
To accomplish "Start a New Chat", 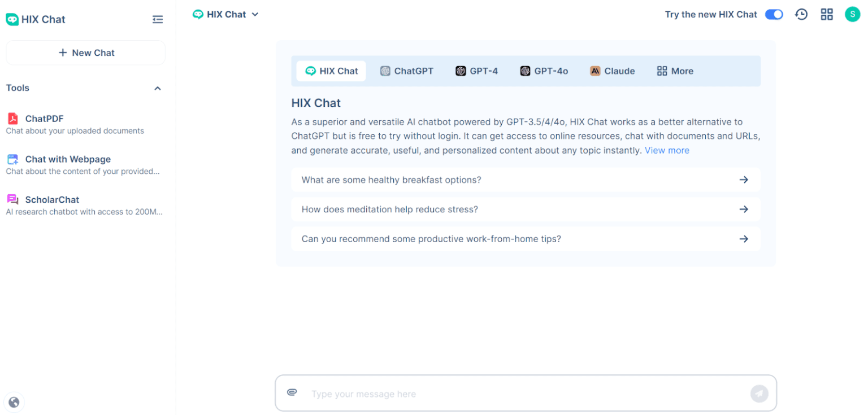I will point(85,53).
